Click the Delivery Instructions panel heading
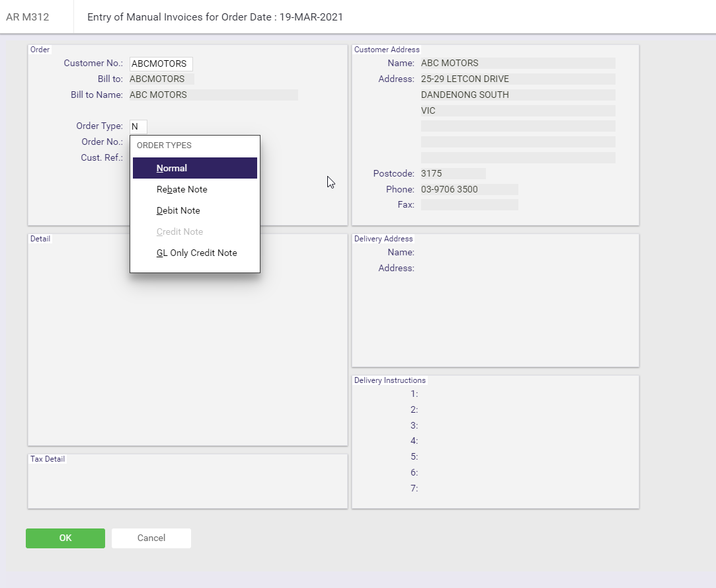Image resolution: width=716 pixels, height=588 pixels. (389, 380)
